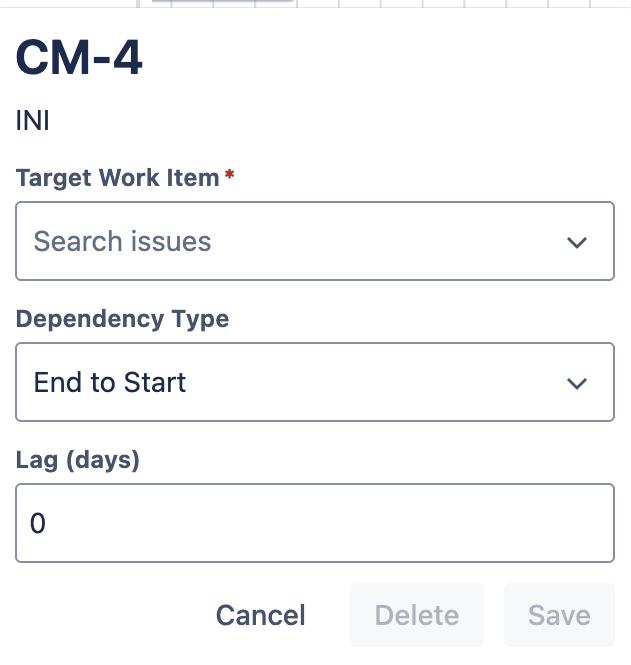Viewport: 631px width, 665px height.
Task: Click the Delete button
Action: coord(416,615)
